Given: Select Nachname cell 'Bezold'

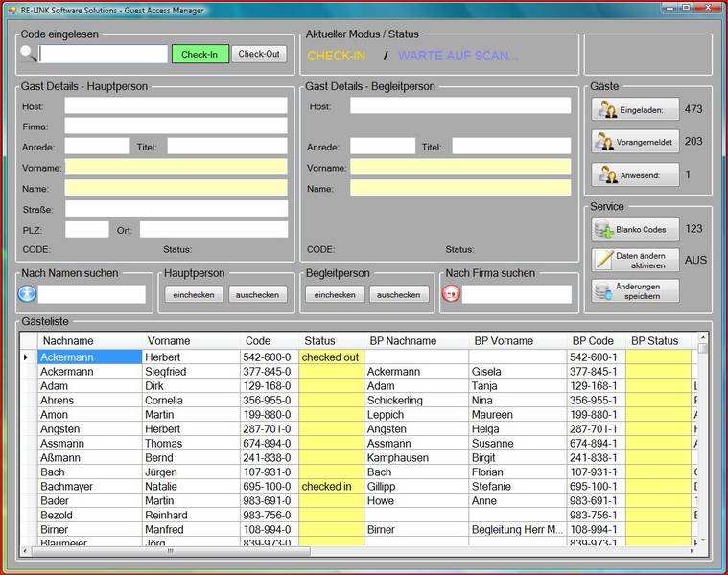Looking at the screenshot, I should coord(90,516).
